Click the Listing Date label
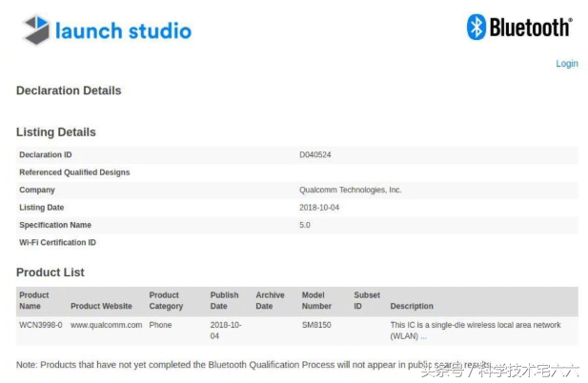Viewport: 588px width, 383px height. (42, 208)
